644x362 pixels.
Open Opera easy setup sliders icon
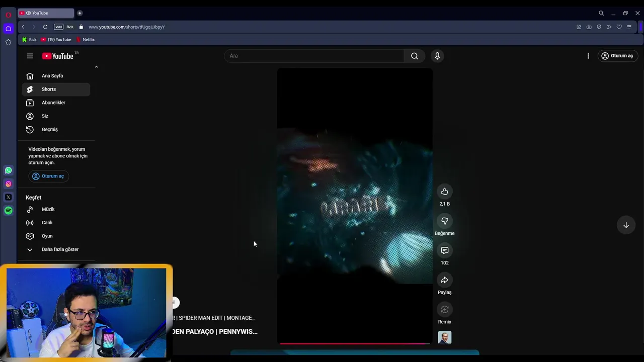(629, 27)
